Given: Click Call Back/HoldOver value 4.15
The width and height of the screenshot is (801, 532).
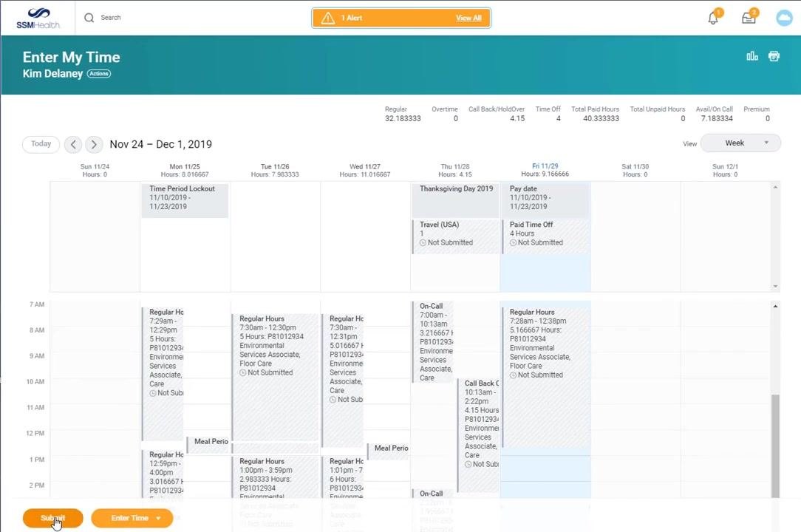Looking at the screenshot, I should click(x=517, y=118).
